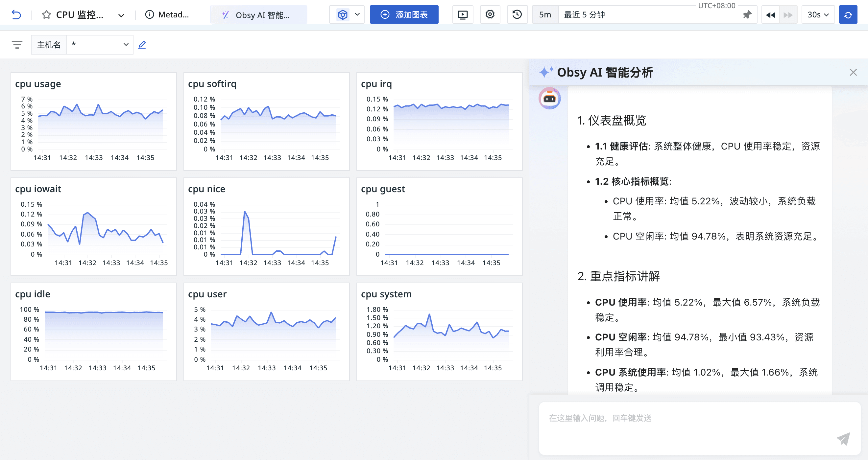Open dashboard settings gear icon

[490, 14]
